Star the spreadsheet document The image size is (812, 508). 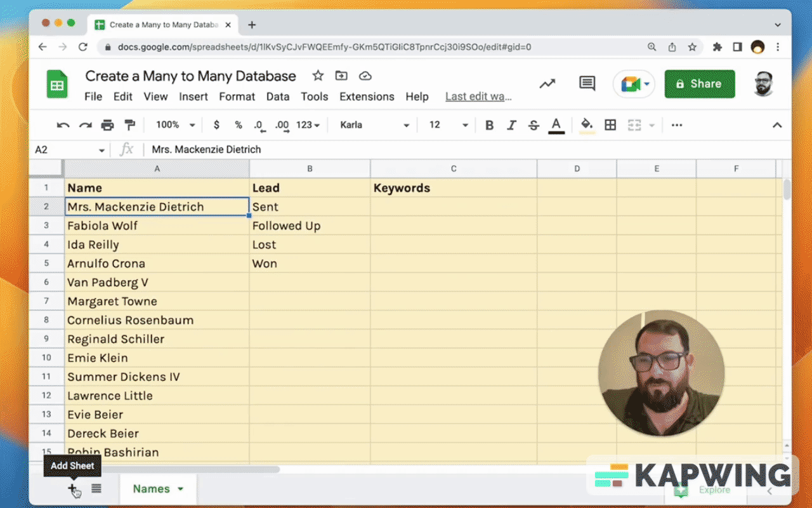coord(318,76)
